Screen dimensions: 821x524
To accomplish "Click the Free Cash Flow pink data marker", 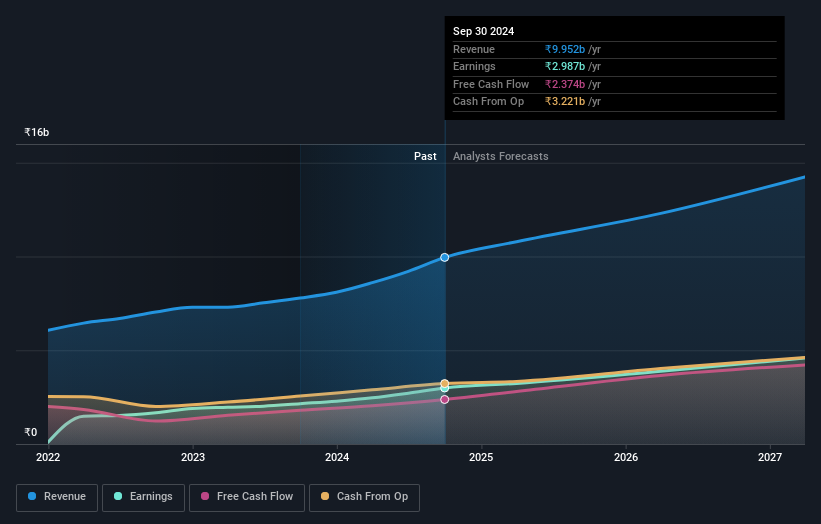I will (445, 399).
